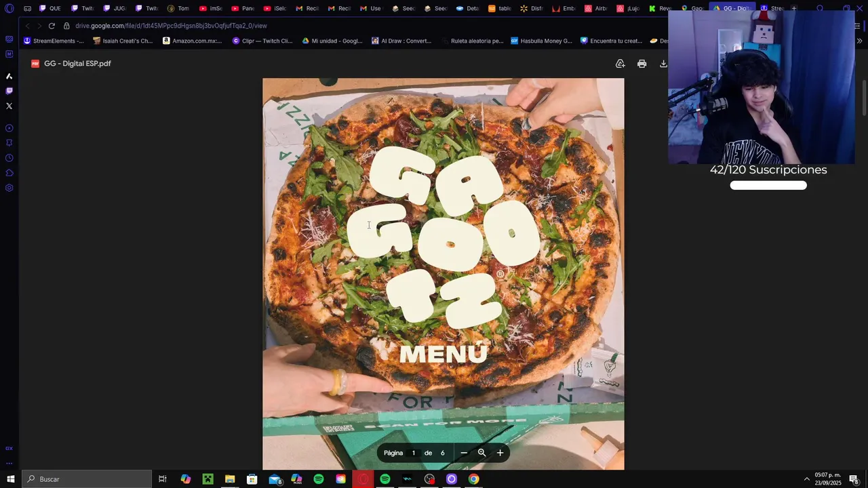868x488 pixels.
Task: Show hidden system tray icons
Action: point(806,479)
